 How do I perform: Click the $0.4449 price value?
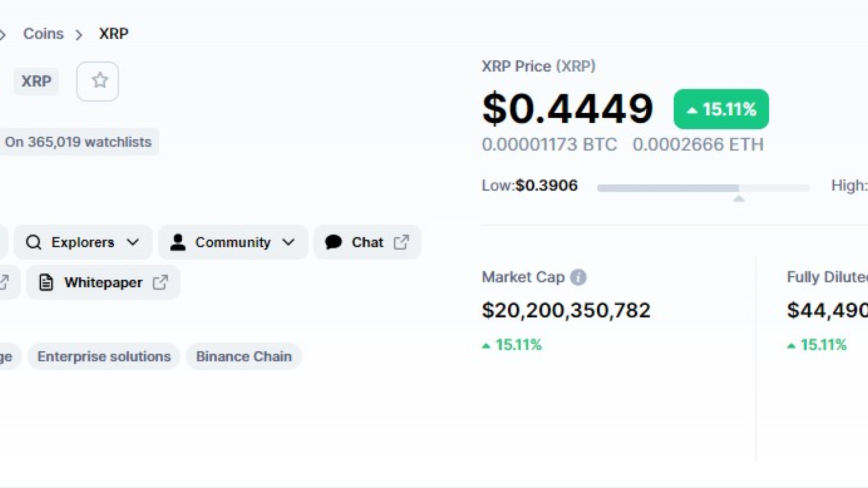tap(568, 108)
